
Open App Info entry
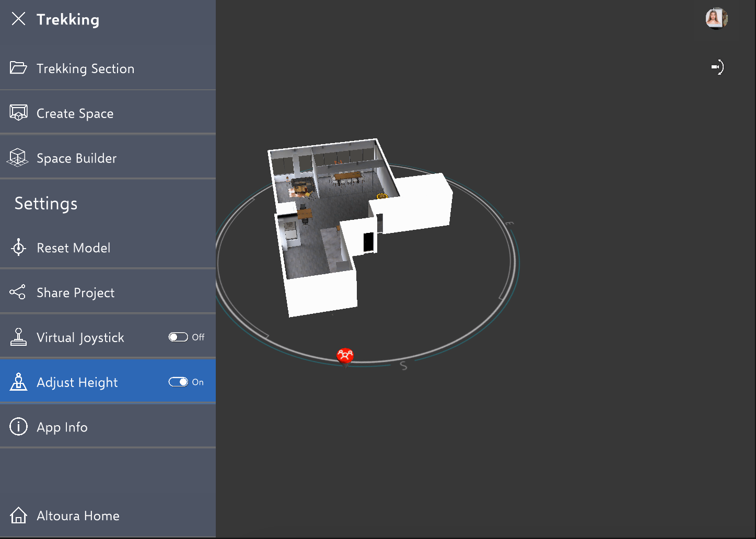point(108,427)
